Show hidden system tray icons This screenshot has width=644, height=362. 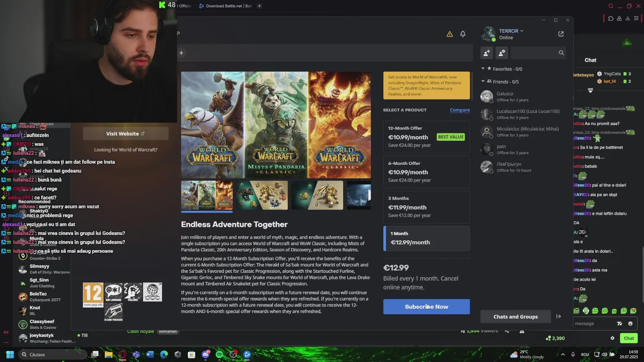click(x=562, y=354)
